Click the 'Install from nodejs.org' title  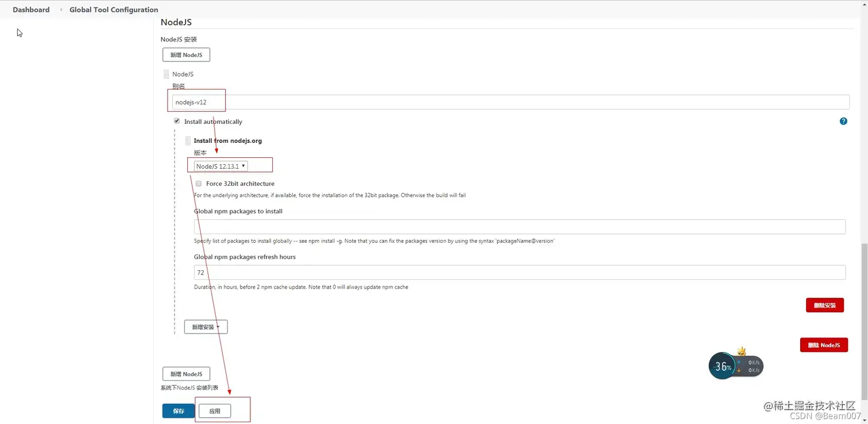click(228, 141)
